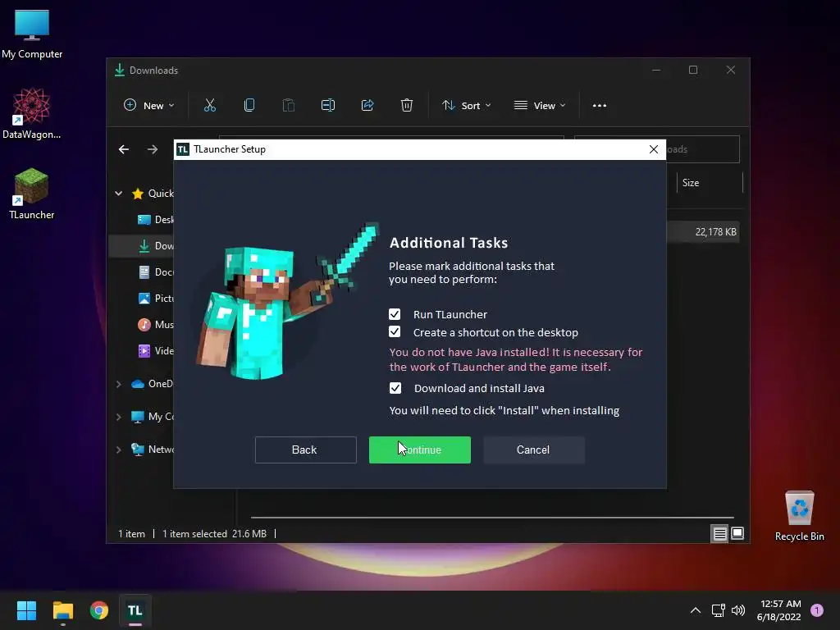Viewport: 840px width, 630px height.
Task: Click the Paste icon in toolbar
Action: [x=289, y=106]
